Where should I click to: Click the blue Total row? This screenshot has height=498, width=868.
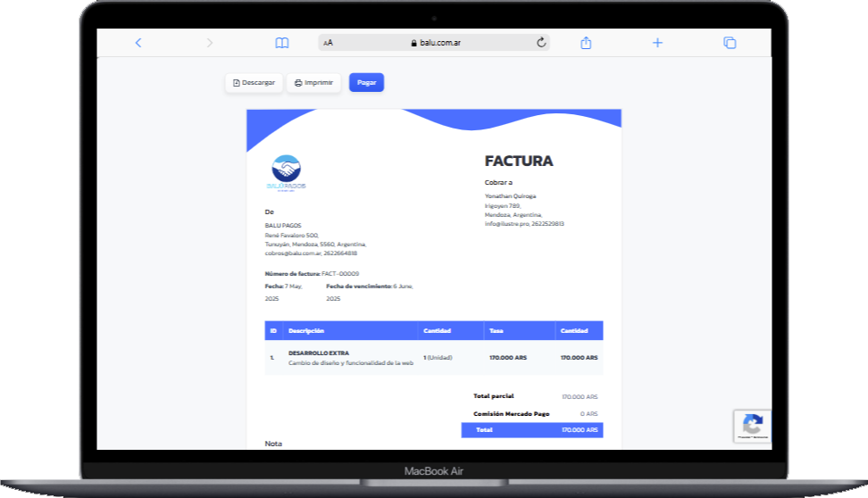pyautogui.click(x=531, y=430)
